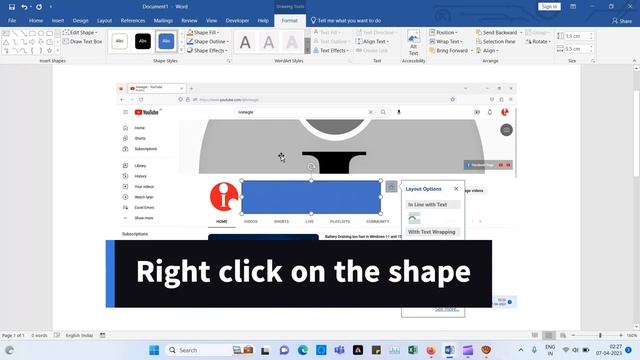
Task: Click the shape width input field
Action: (576, 49)
